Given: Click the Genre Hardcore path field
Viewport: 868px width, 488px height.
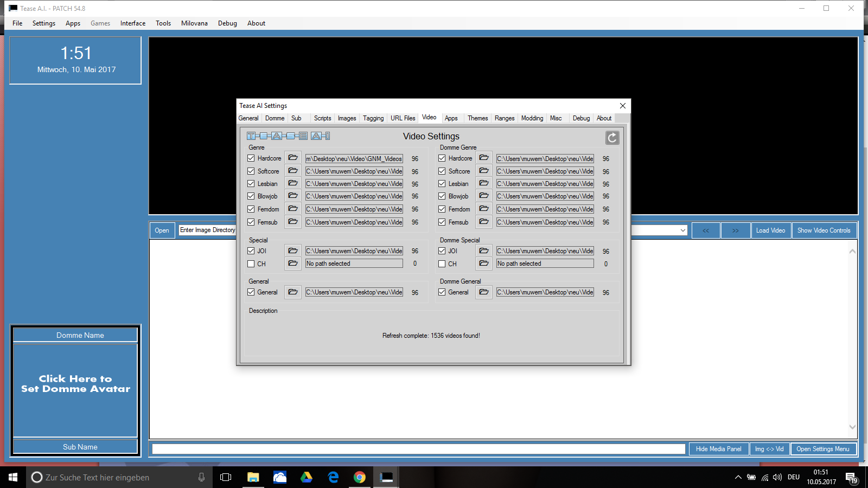Looking at the screenshot, I should [354, 159].
